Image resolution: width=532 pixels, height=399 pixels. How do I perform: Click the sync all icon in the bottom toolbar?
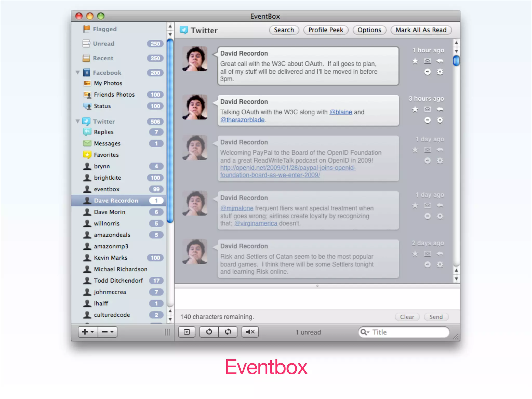pyautogui.click(x=228, y=332)
